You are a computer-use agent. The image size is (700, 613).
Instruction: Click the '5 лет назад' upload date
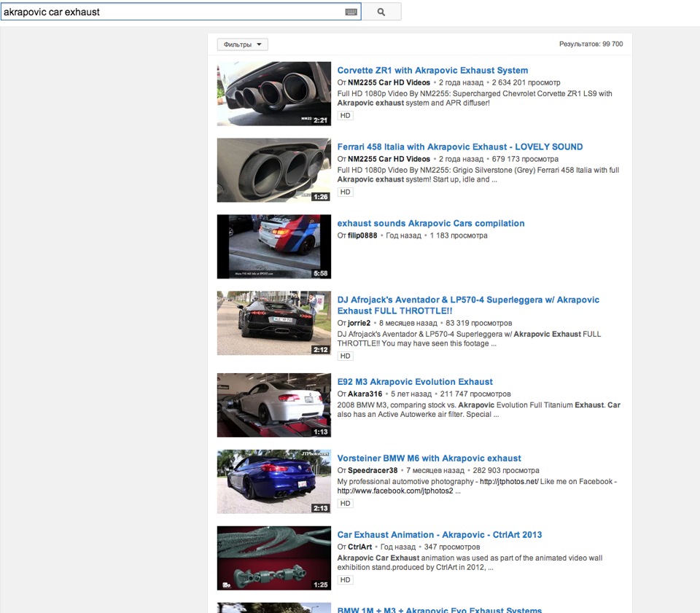[411, 394]
